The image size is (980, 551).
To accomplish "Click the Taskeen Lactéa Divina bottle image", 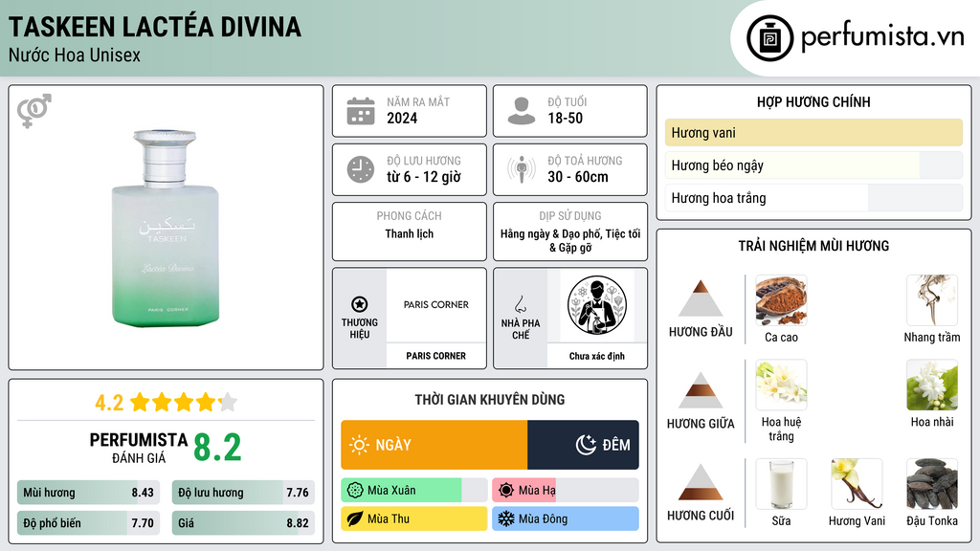I will 166,228.
